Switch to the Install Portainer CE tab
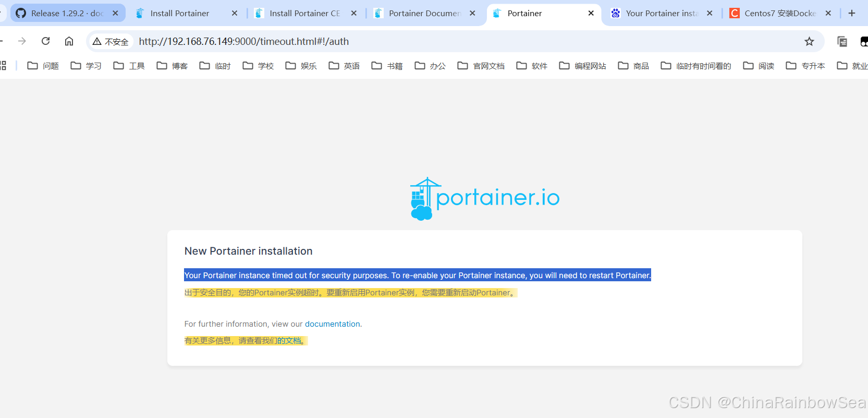868x418 pixels. (x=304, y=13)
